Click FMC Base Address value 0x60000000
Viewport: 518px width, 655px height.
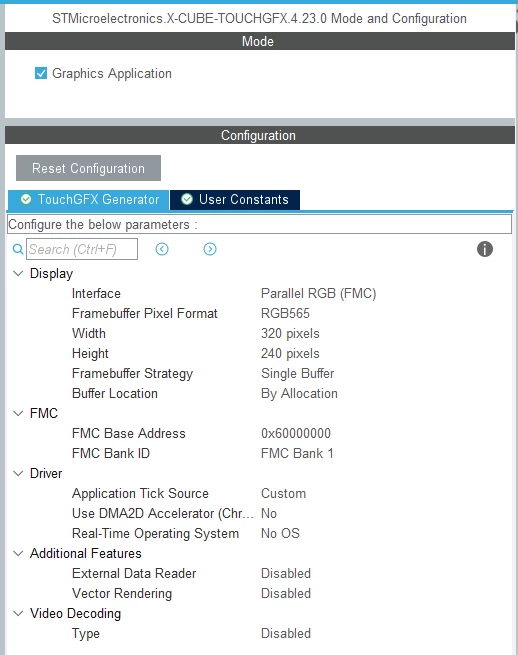pos(296,433)
